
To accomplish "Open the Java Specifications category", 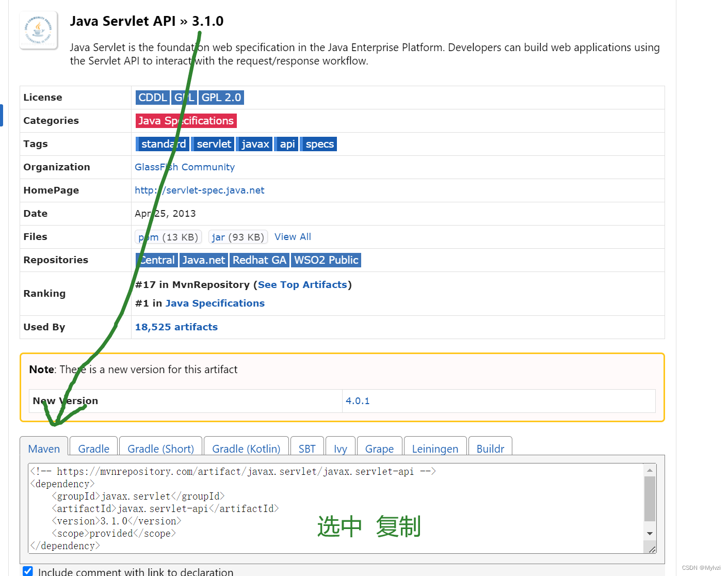I will pyautogui.click(x=186, y=121).
